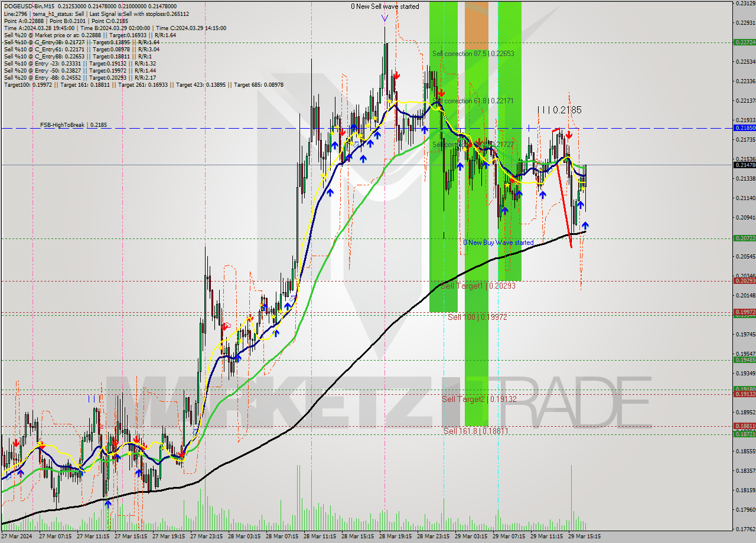This screenshot has width=756, height=543.
Task: Click the '29 Mar 03:15' time axis label
Action: [471, 537]
